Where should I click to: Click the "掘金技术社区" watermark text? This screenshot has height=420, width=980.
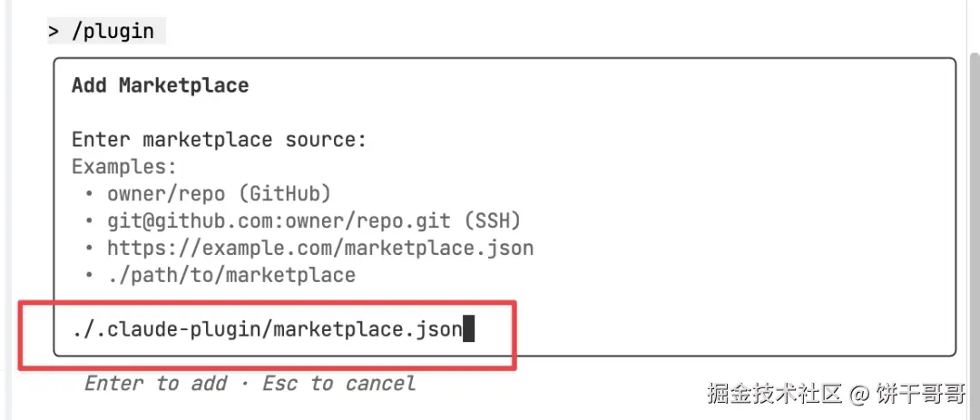(x=773, y=393)
